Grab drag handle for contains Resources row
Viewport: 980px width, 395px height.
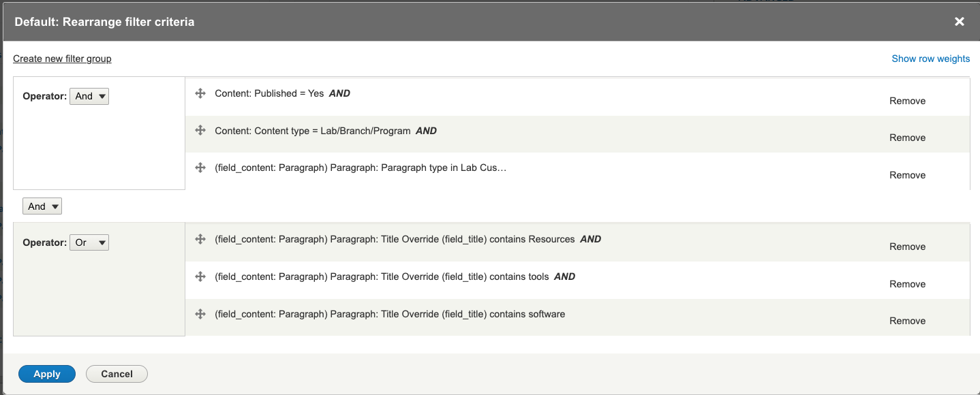[200, 239]
